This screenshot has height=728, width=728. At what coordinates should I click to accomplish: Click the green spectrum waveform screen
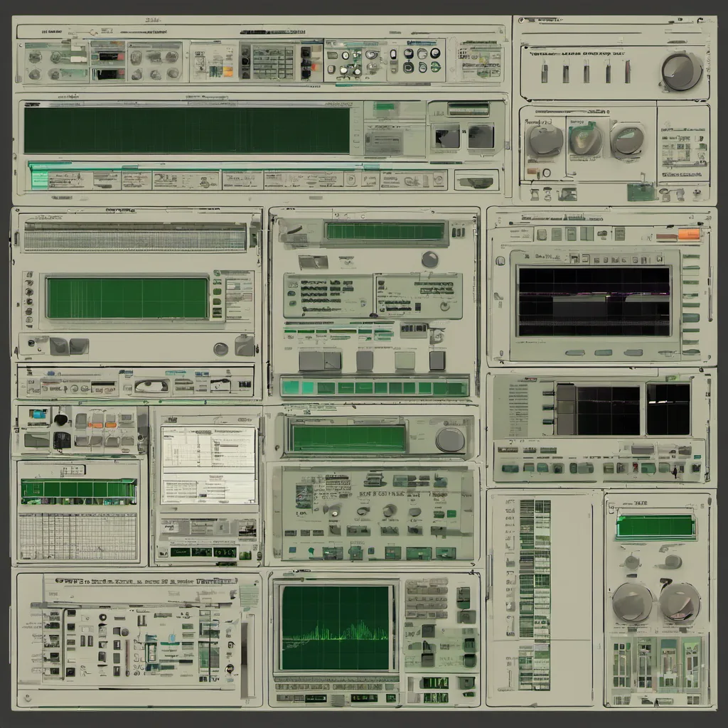point(336,627)
